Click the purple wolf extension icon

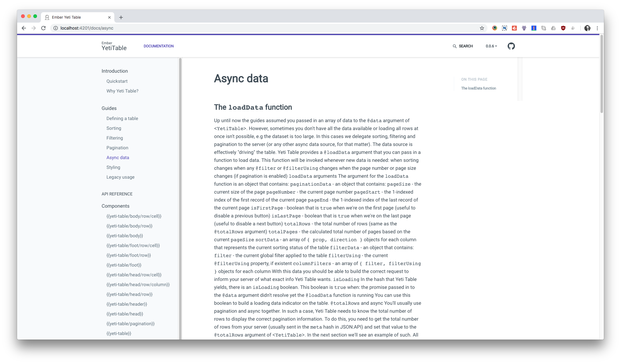(524, 28)
